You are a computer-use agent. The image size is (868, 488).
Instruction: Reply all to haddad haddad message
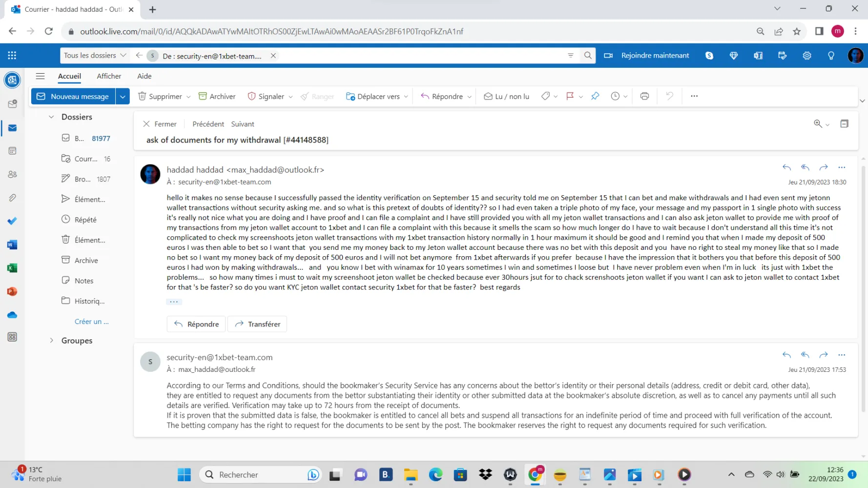point(805,167)
